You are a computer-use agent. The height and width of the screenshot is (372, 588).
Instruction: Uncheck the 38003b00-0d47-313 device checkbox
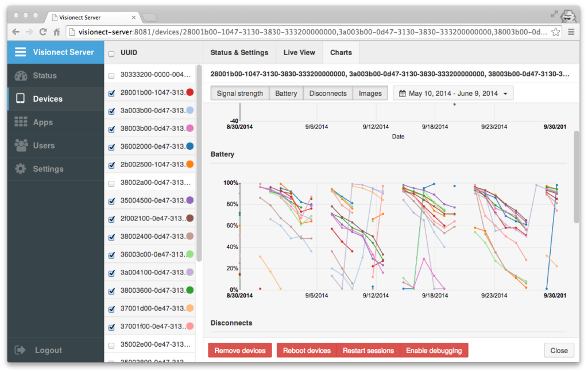tap(111, 129)
